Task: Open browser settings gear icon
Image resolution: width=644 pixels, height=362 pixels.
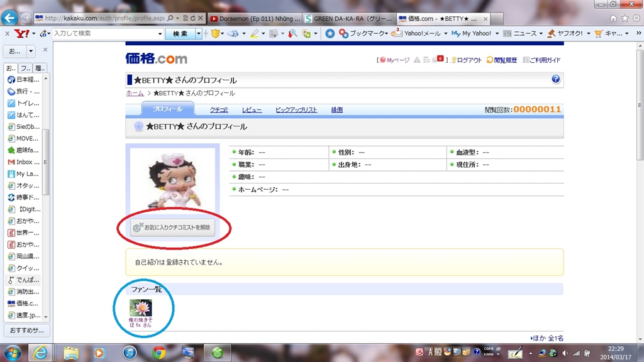Action: point(636,18)
